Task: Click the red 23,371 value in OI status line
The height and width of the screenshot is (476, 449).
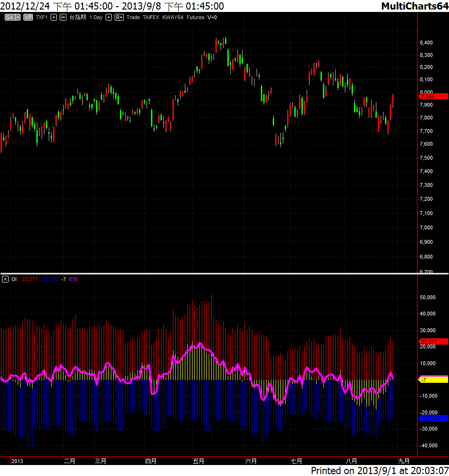Action: pyautogui.click(x=30, y=279)
